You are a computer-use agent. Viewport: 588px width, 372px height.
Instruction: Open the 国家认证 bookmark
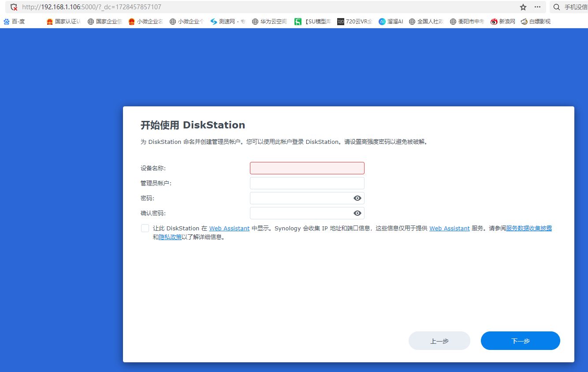63,21
